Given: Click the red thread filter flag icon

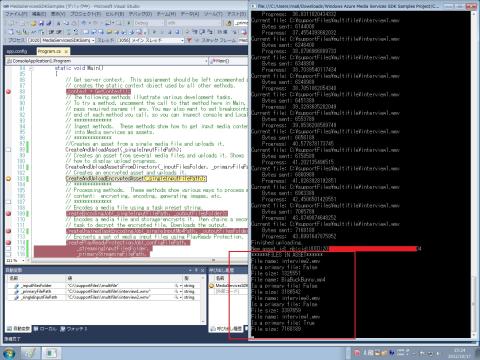Looking at the screenshot, I should pyautogui.click(x=189, y=40).
